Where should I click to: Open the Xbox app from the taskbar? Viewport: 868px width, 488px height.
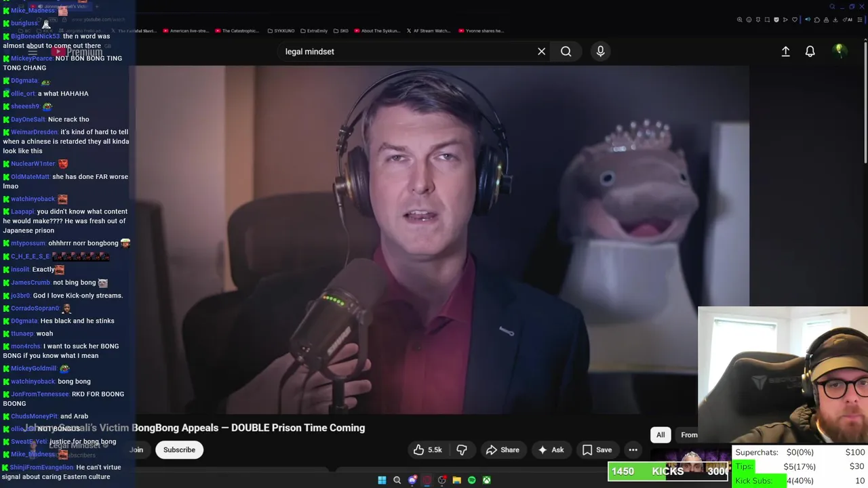point(486,480)
